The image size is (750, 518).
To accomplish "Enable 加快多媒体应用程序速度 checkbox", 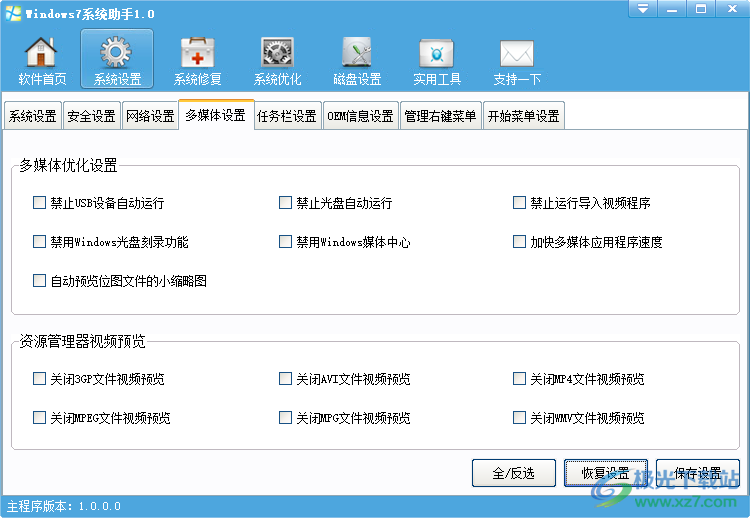I will coord(519,242).
